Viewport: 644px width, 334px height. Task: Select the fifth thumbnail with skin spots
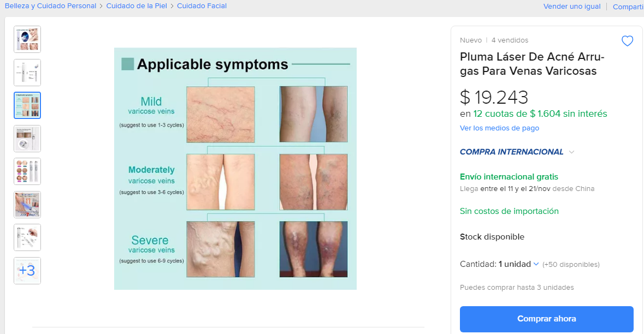(x=27, y=171)
